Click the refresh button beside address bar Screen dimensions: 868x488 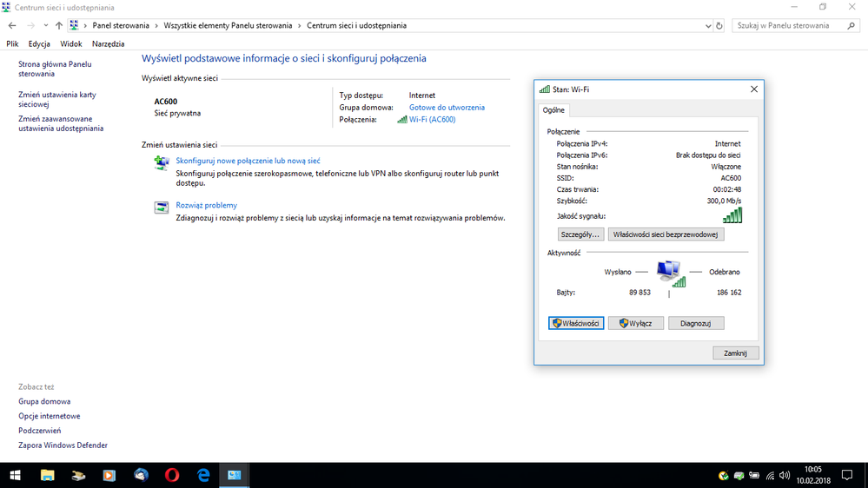coord(719,26)
